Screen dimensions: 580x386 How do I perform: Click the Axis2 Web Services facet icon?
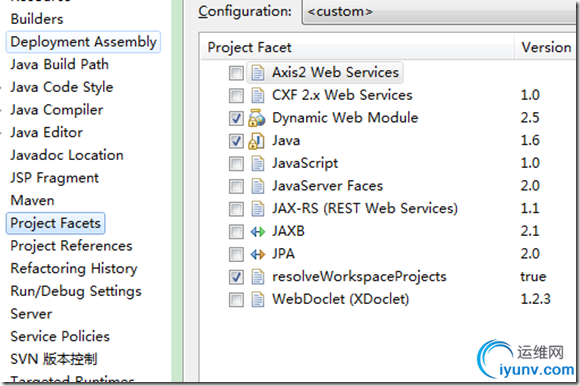257,72
